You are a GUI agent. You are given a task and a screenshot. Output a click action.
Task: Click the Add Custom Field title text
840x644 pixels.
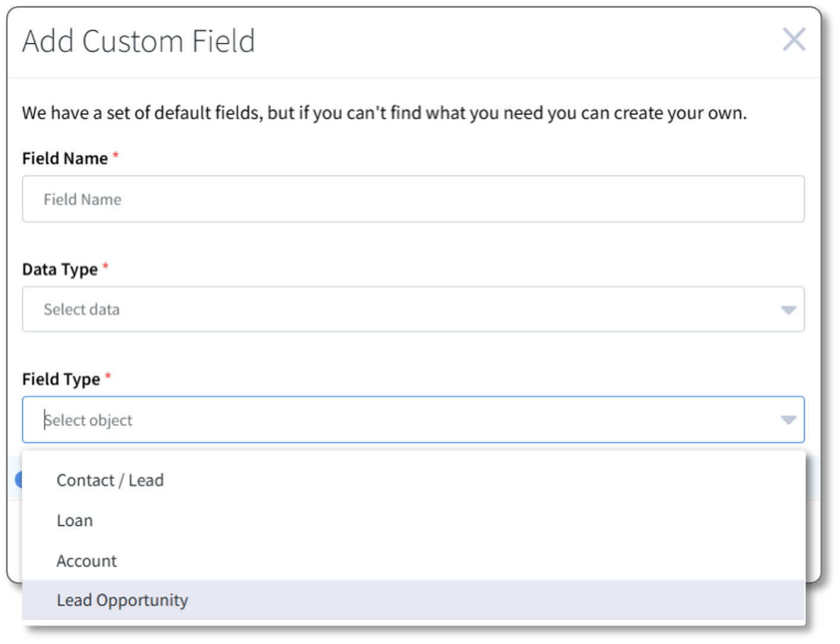[139, 41]
